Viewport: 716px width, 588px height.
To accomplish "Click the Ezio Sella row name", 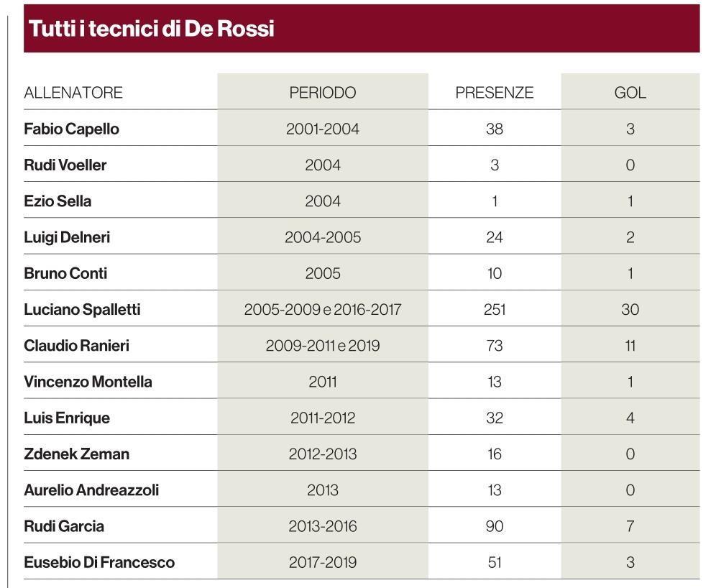I will pos(58,201).
